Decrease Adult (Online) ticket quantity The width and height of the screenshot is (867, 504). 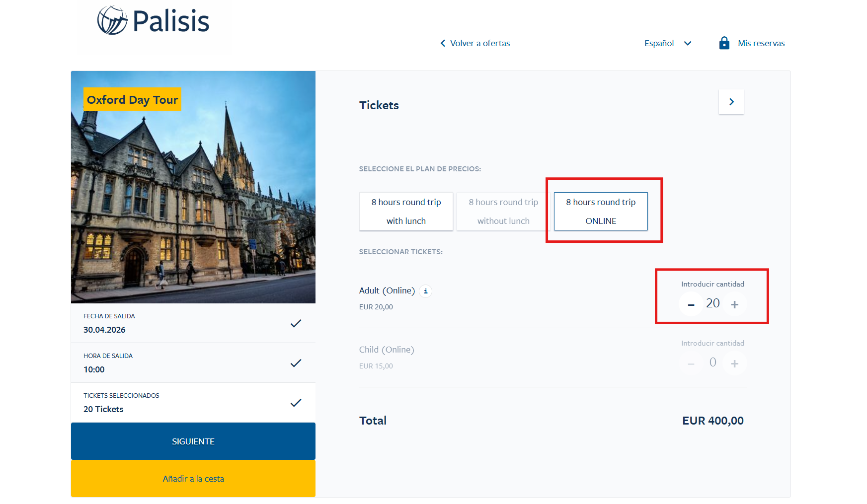[691, 304]
